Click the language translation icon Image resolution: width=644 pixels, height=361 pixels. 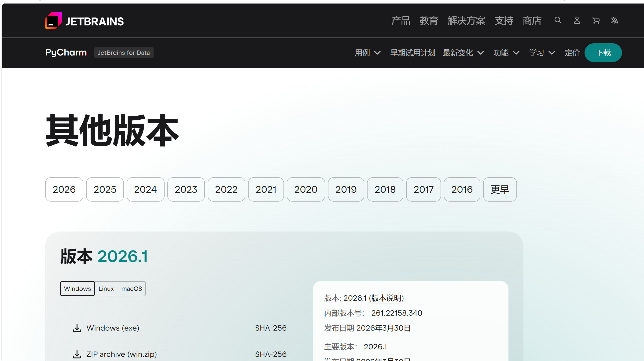click(615, 21)
